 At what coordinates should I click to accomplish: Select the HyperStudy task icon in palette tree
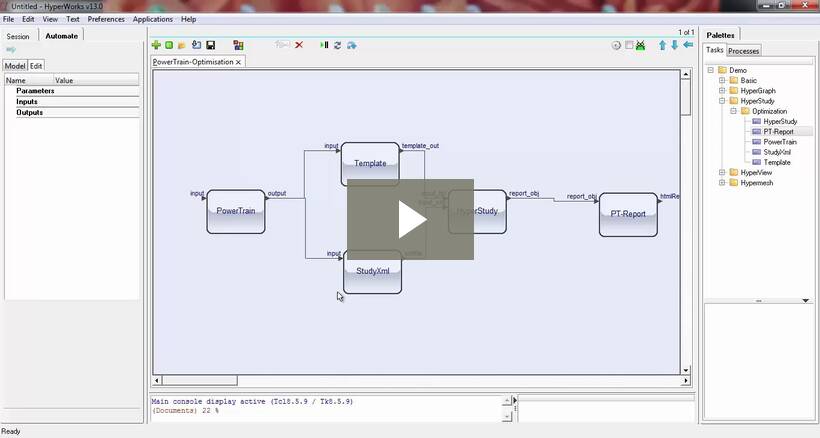pyautogui.click(x=756, y=121)
